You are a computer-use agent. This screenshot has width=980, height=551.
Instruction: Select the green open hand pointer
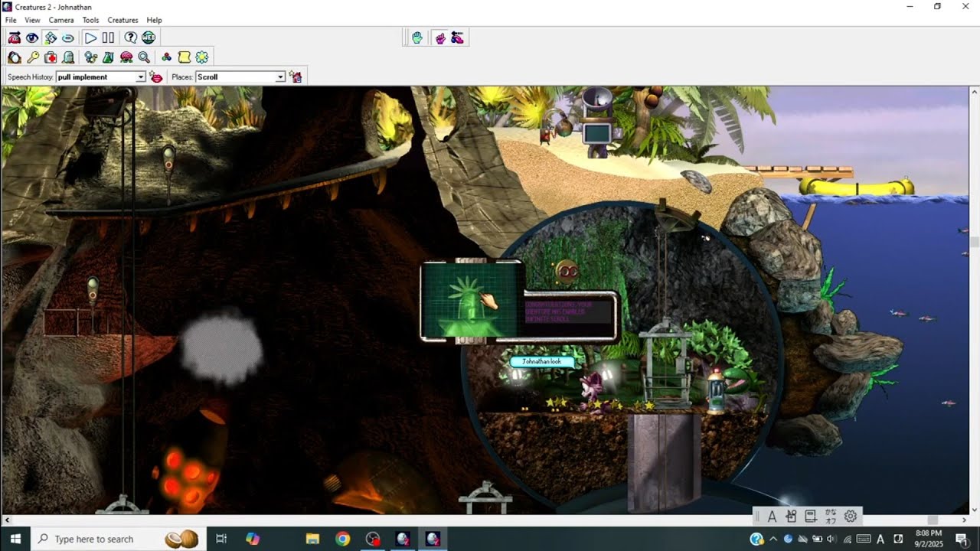click(417, 37)
